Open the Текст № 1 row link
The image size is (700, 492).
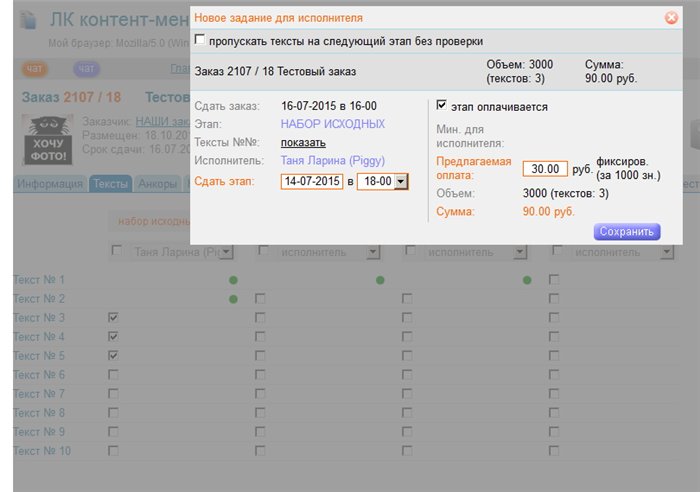pos(39,280)
